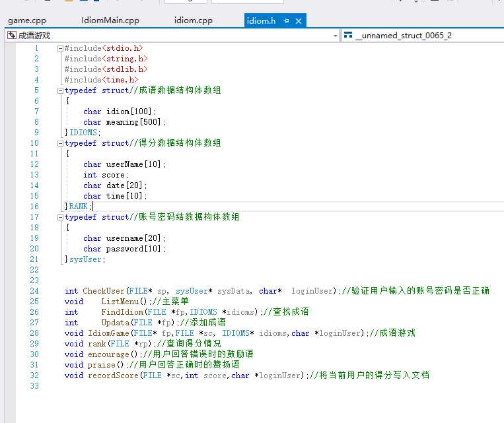Click the char username[20] declaration
The image size is (504, 423).
(124, 238)
